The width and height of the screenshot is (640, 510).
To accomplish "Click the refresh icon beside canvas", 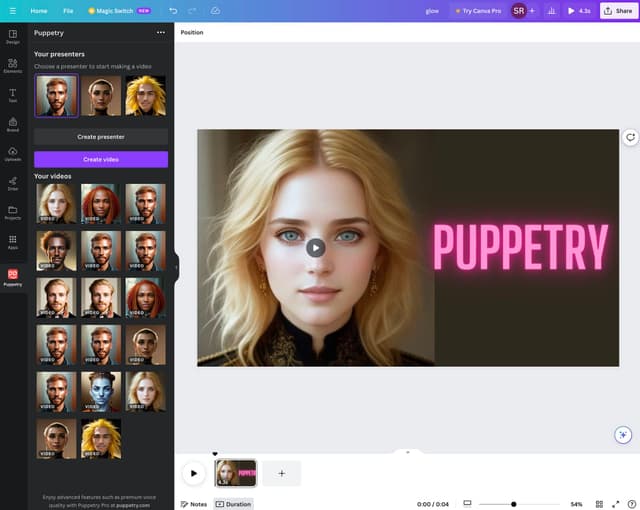I will [630, 137].
